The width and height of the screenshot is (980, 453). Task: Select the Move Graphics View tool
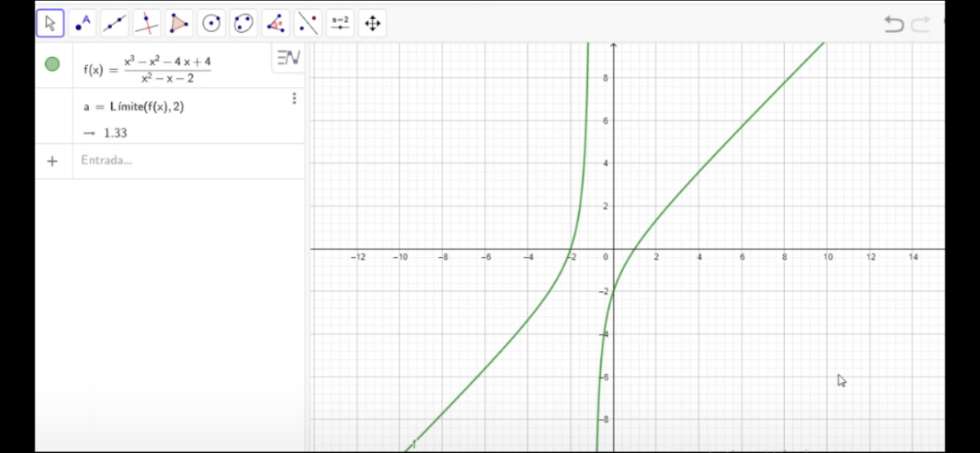pos(372,24)
